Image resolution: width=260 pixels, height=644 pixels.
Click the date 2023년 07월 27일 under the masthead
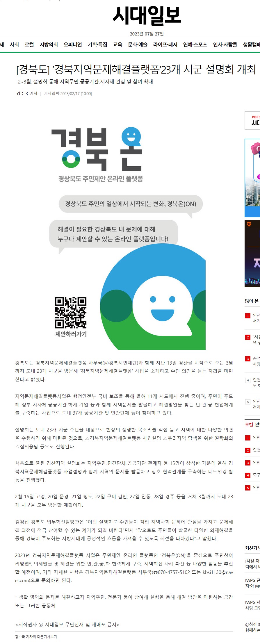click(x=147, y=34)
